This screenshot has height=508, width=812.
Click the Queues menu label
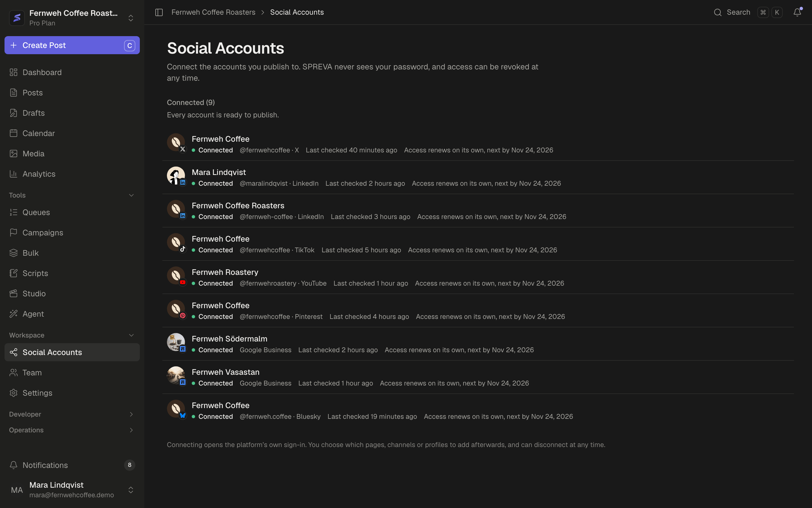coord(36,212)
